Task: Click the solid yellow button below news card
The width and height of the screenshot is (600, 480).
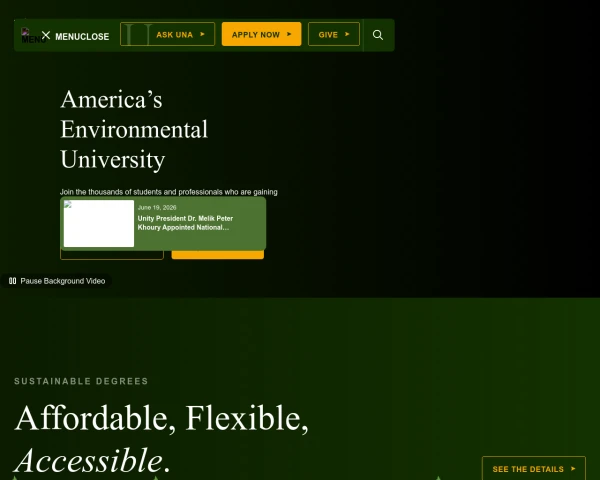Action: coord(218,255)
